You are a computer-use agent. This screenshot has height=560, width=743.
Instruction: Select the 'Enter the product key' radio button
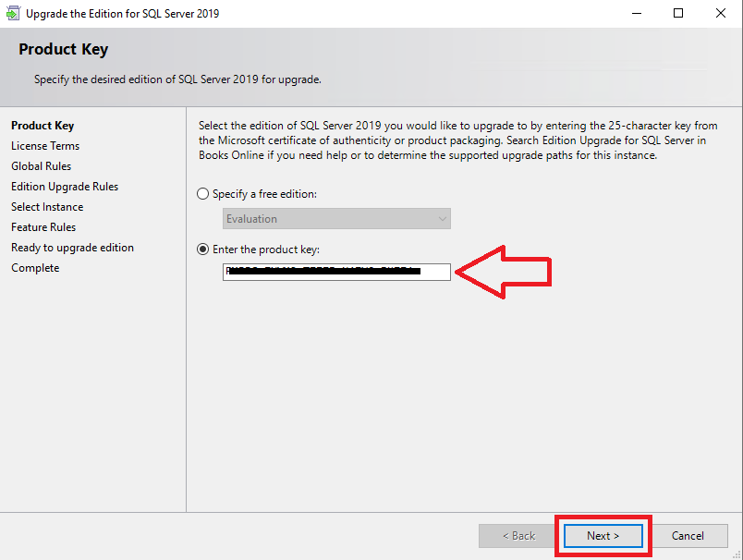202,250
